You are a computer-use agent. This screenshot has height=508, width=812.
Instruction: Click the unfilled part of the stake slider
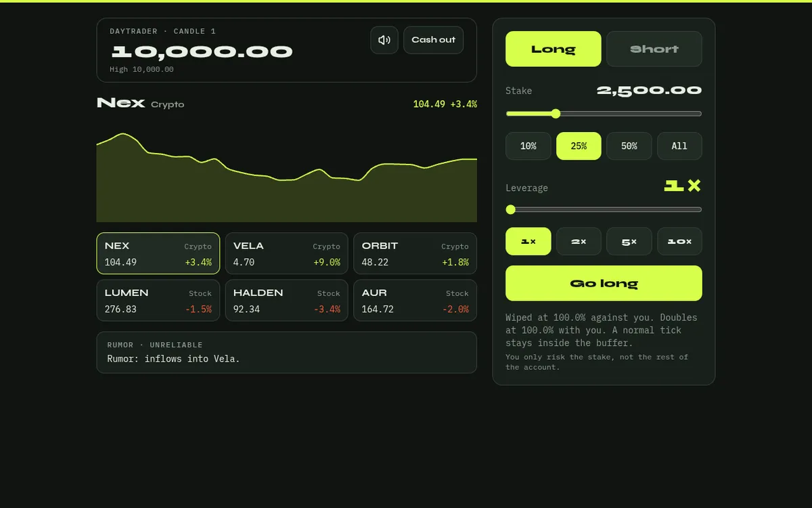pos(631,114)
